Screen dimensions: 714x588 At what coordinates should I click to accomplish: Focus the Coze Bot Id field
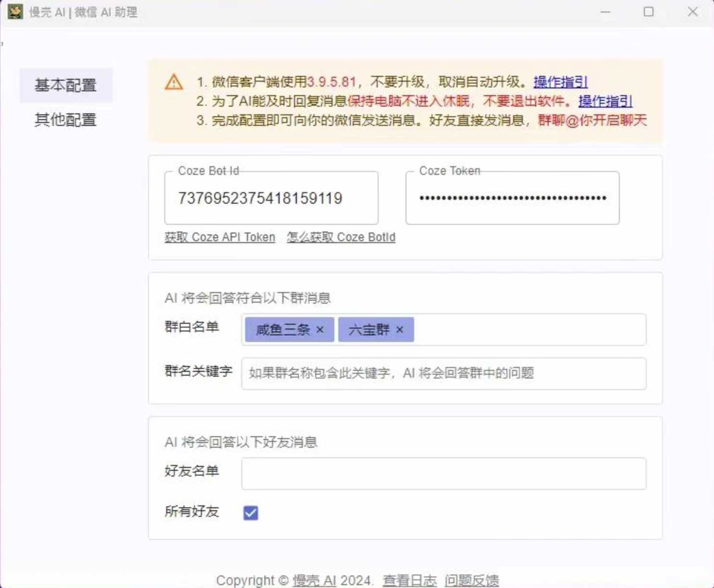pyautogui.click(x=271, y=198)
